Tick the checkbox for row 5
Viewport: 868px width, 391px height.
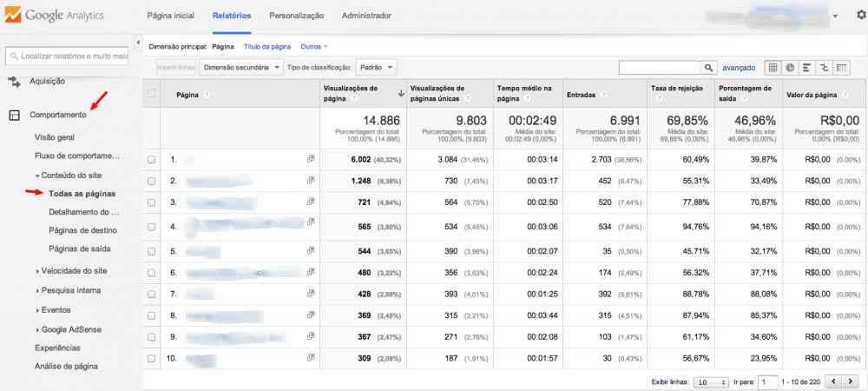pos(152,250)
